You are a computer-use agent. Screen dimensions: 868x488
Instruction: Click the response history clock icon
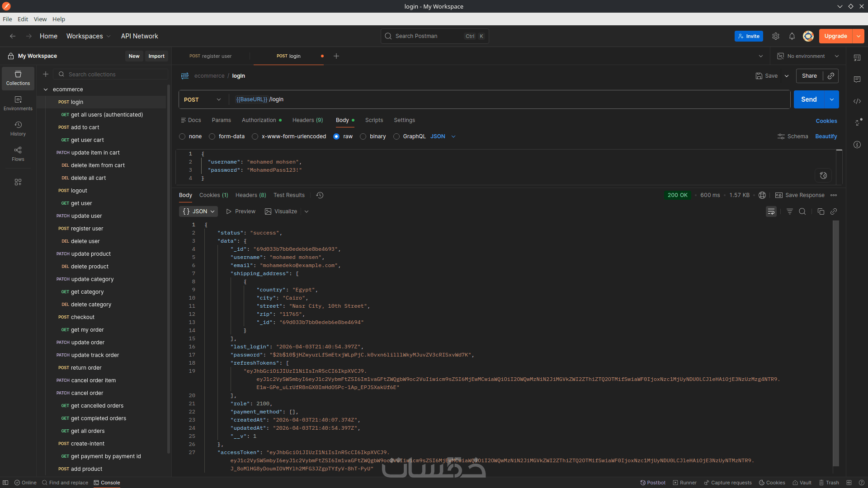pos(320,195)
